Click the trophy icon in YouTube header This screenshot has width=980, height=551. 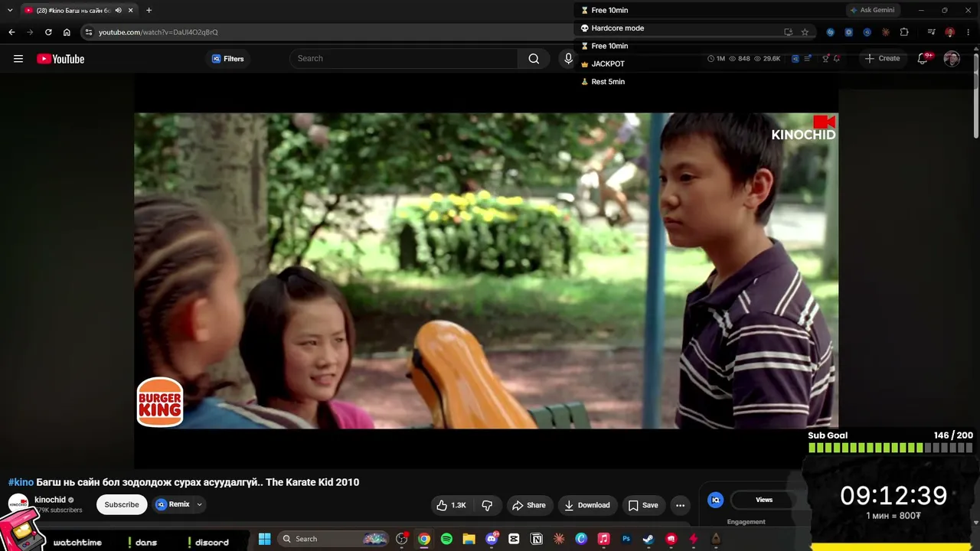tap(826, 58)
